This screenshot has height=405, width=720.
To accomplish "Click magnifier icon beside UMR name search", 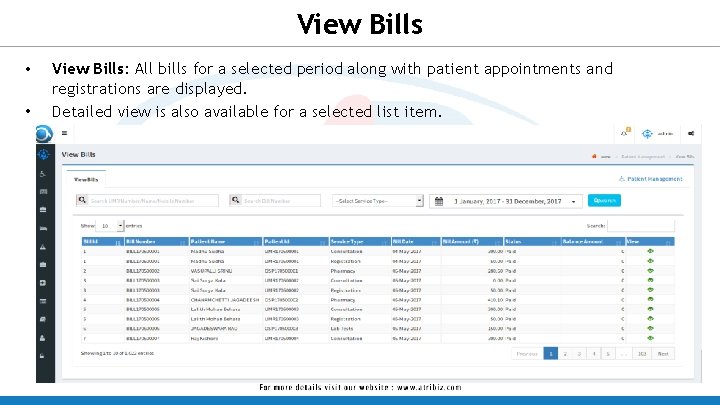I will click(x=82, y=200).
